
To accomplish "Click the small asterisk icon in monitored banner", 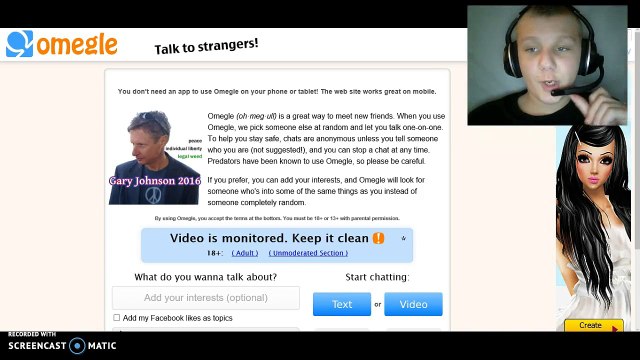I will 403,238.
